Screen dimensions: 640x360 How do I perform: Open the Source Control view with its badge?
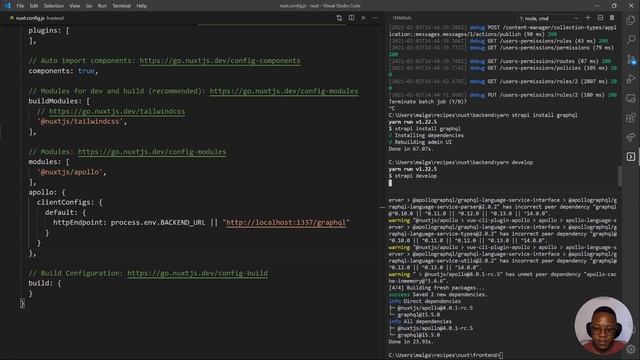[631, 60]
